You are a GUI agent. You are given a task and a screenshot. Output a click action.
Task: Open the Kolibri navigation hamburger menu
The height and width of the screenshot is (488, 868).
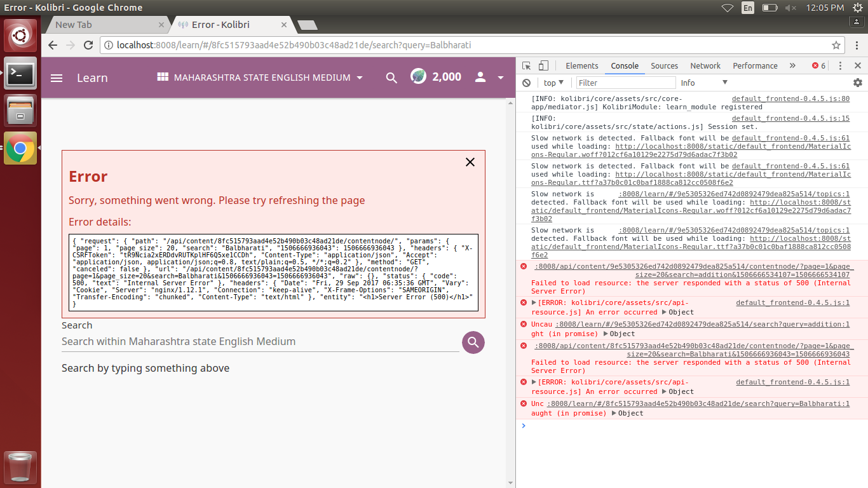[57, 78]
